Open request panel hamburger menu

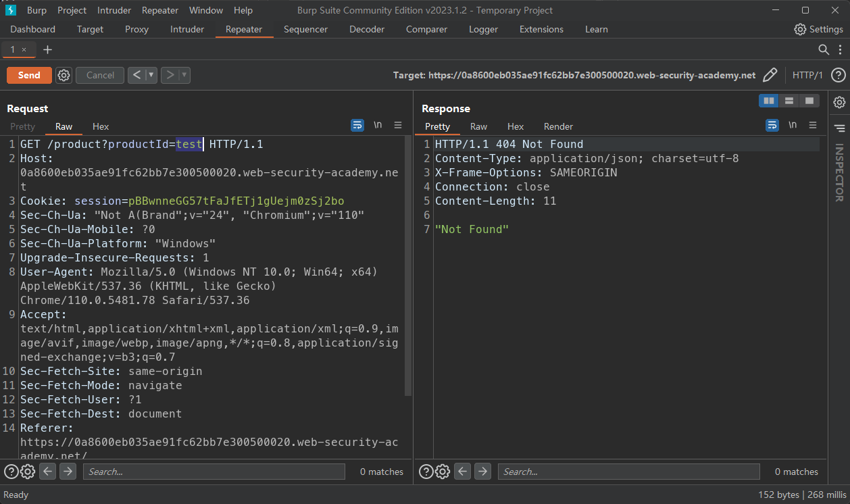tap(398, 125)
